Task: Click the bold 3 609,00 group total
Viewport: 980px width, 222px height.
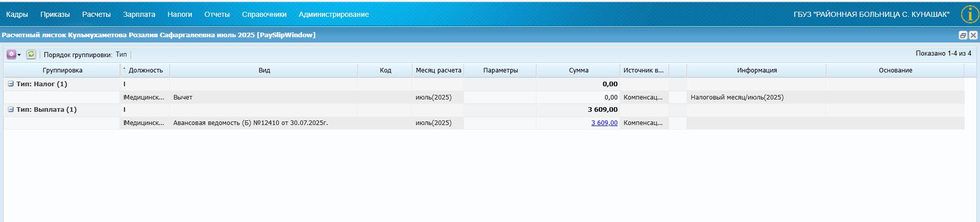Action: pyautogui.click(x=602, y=110)
